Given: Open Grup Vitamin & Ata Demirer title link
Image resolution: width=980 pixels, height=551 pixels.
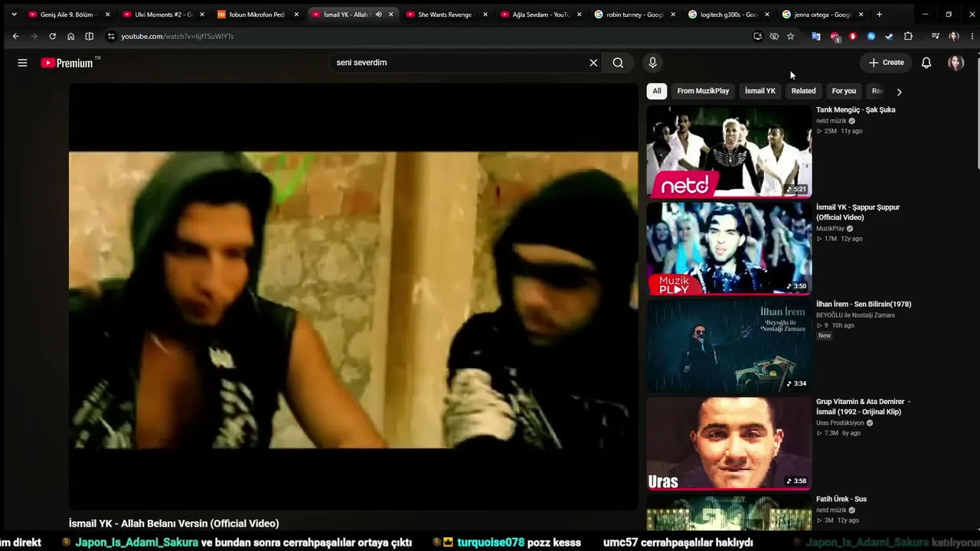Looking at the screenshot, I should 863,406.
